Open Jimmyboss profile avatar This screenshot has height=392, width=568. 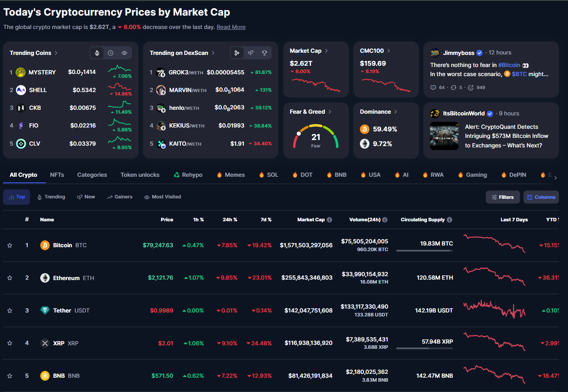[x=435, y=53]
